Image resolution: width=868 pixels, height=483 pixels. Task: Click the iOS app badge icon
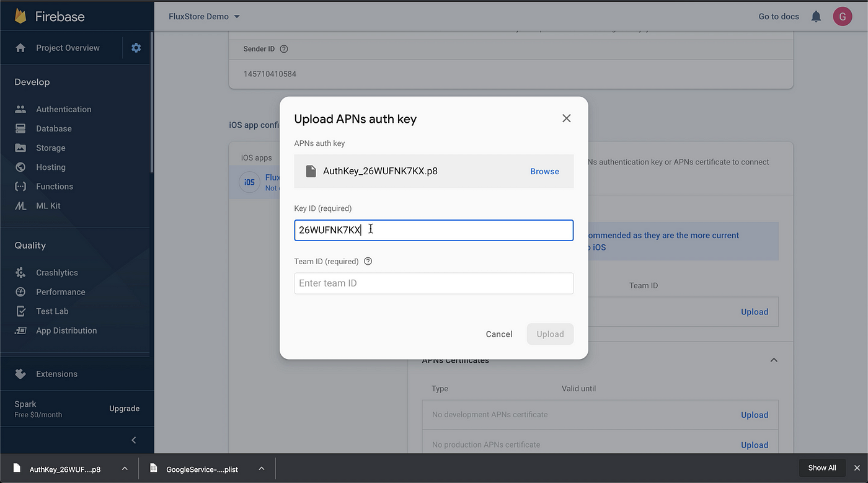[249, 182]
